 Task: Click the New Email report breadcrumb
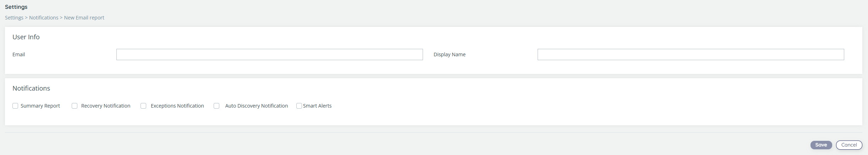[x=84, y=18]
